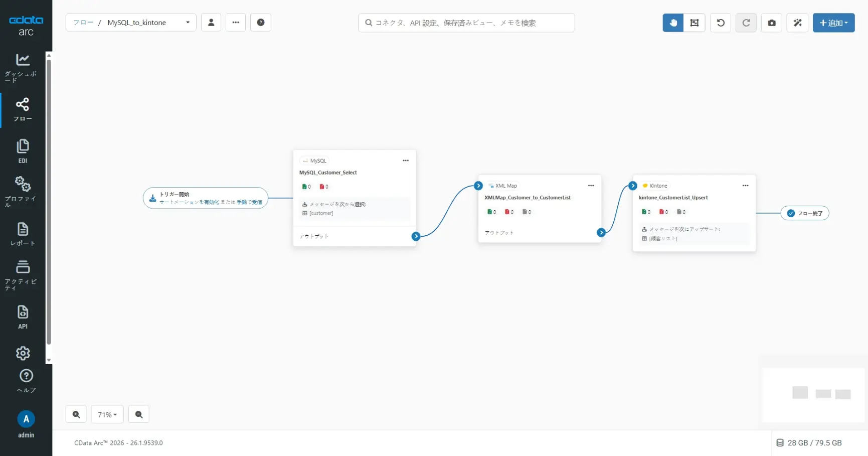
Task: Expand the MySQL_to_kintone flow dropdown
Action: (x=188, y=23)
